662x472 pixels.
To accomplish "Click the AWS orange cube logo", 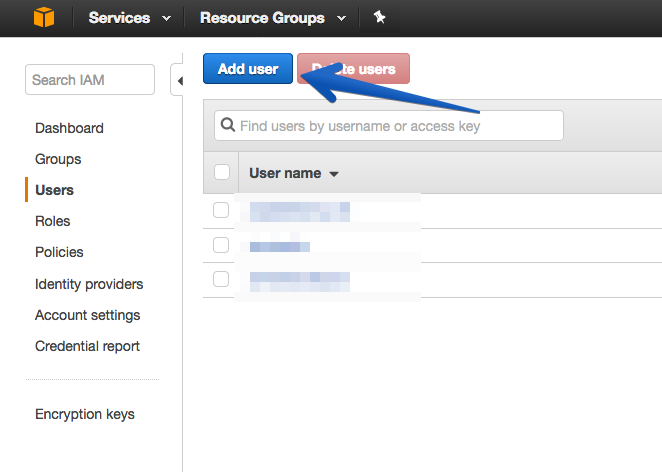I will (44, 18).
